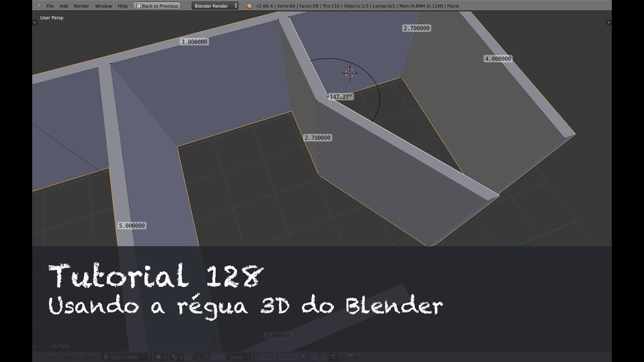Select the 3.000000 ruler label near top
The width and height of the screenshot is (644, 362).
click(194, 42)
